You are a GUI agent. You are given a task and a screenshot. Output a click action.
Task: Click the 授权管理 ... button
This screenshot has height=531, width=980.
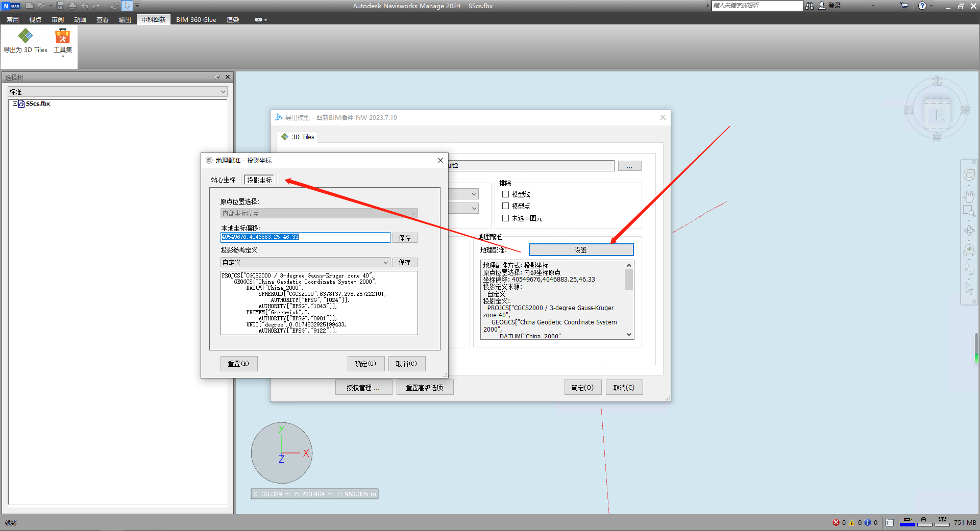(363, 388)
